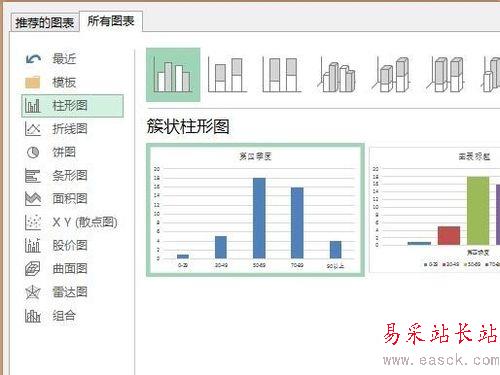The height and width of the screenshot is (375, 500).
Task: Click the area chart sidebar icon
Action: click(33, 199)
